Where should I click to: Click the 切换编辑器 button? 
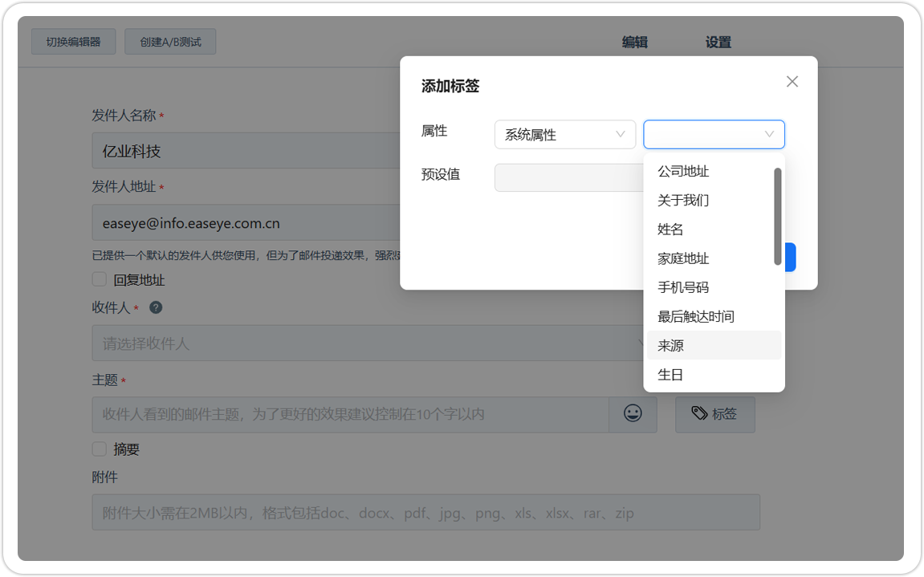[x=73, y=41]
